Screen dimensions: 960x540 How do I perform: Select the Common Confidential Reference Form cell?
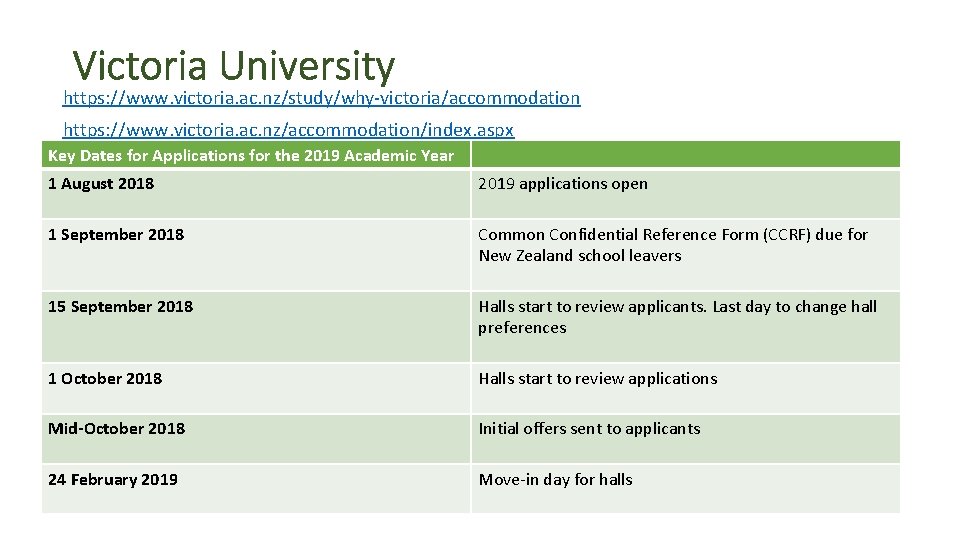point(686,255)
